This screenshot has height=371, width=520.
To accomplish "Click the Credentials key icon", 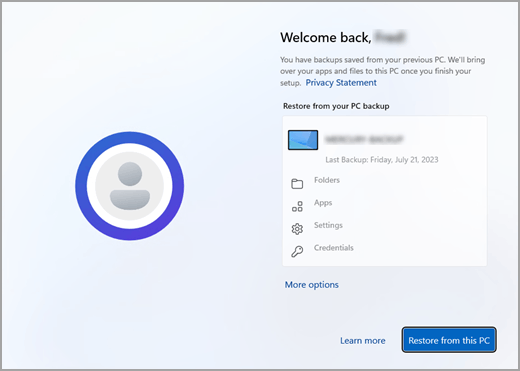I will click(297, 251).
